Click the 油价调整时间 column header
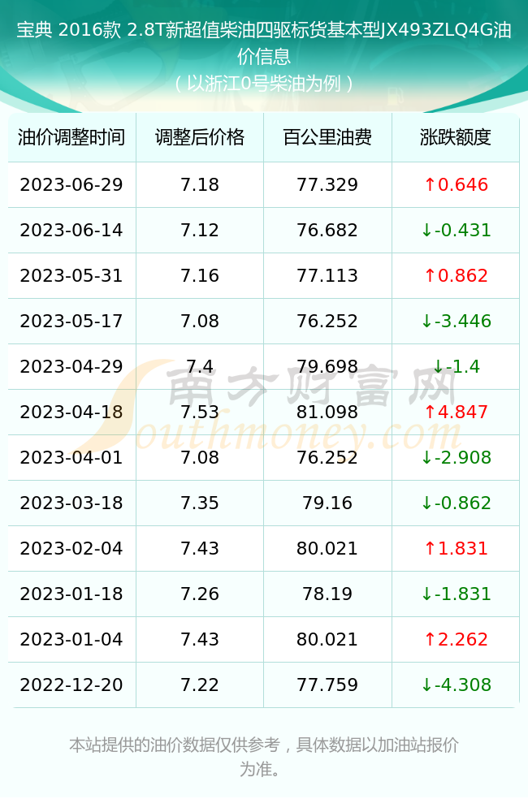This screenshot has width=528, height=812. (x=71, y=137)
